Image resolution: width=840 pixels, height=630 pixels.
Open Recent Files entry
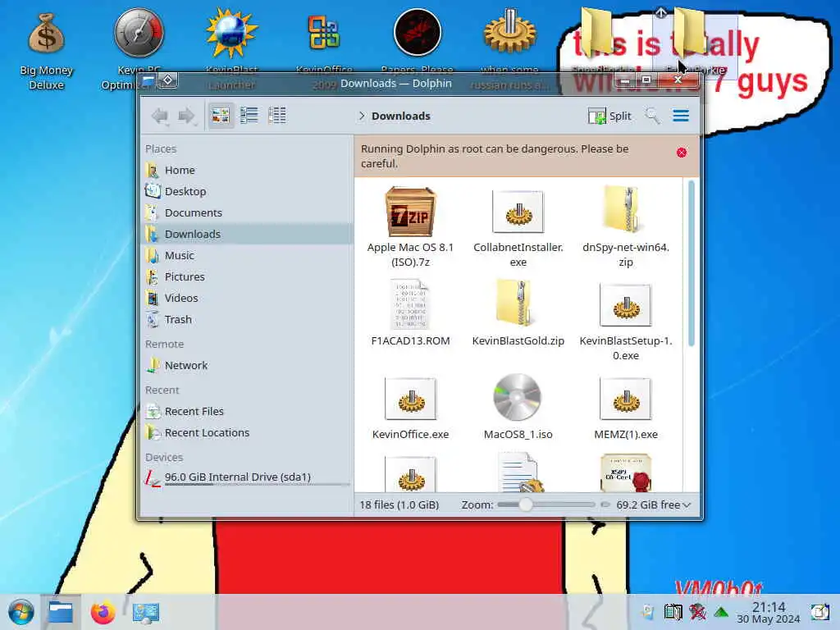(246, 412)
